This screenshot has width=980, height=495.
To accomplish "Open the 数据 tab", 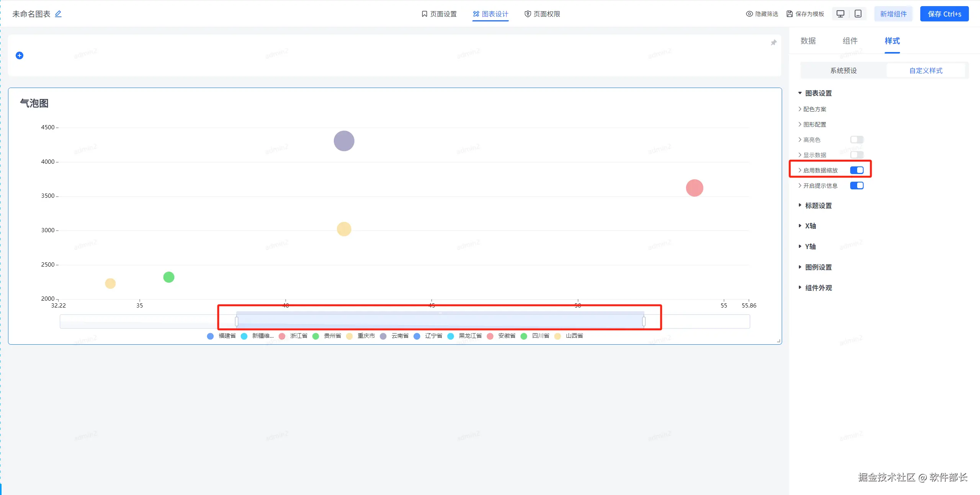I will pyautogui.click(x=808, y=41).
